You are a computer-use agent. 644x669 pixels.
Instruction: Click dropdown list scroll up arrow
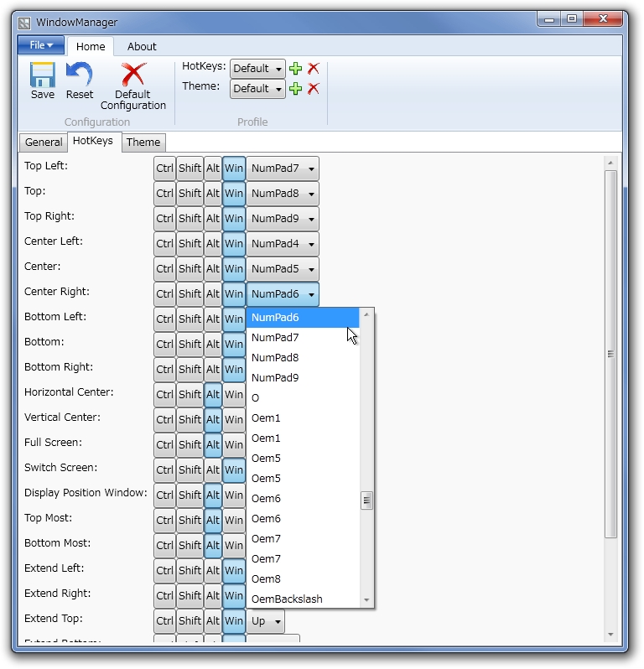coord(366,315)
